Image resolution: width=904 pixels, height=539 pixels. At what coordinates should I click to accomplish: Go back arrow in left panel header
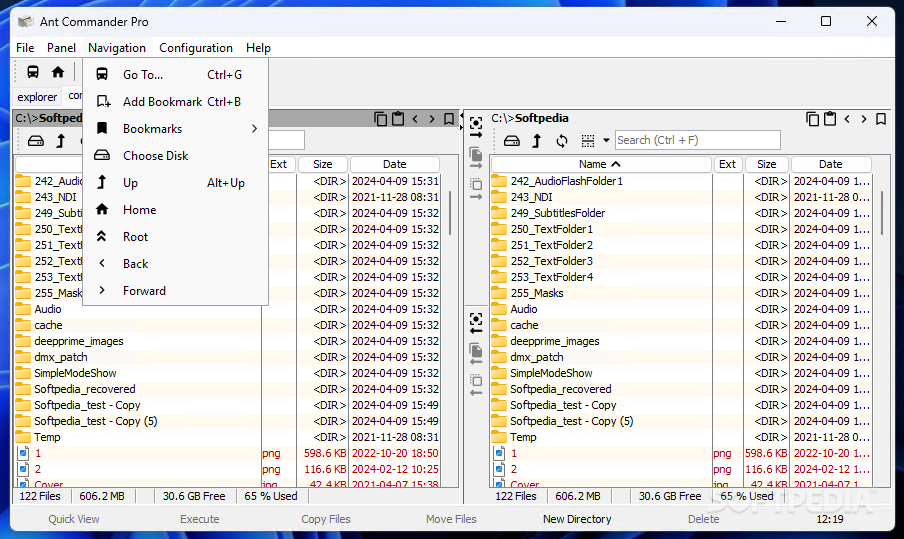coord(415,119)
